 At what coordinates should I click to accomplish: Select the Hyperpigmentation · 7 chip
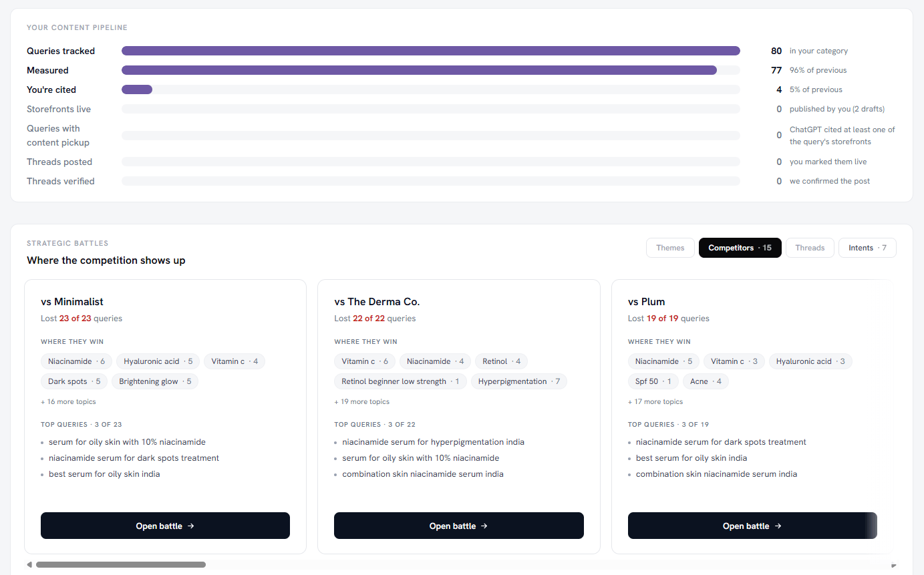pyautogui.click(x=519, y=381)
